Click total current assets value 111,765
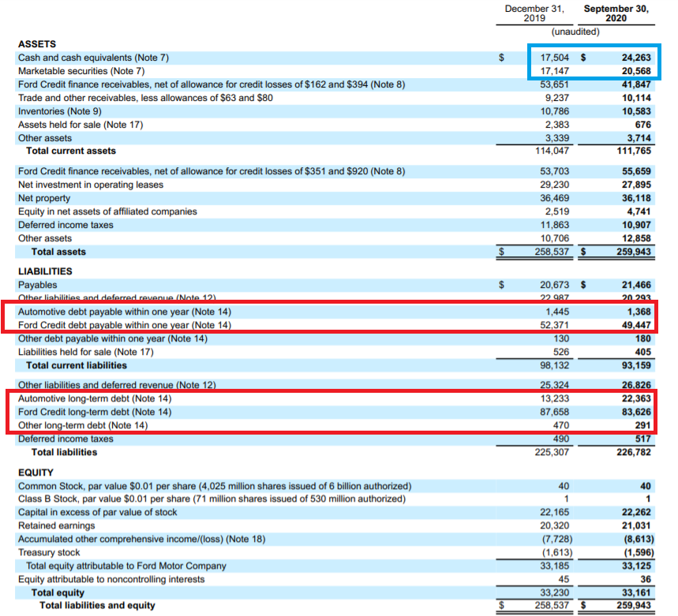 point(634,151)
